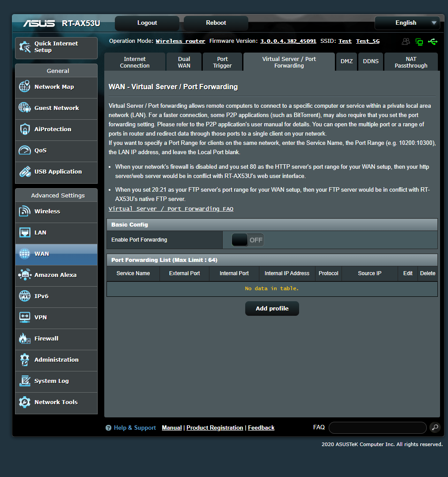Click the 'No data in table.' message
The image size is (448, 477).
point(272,288)
